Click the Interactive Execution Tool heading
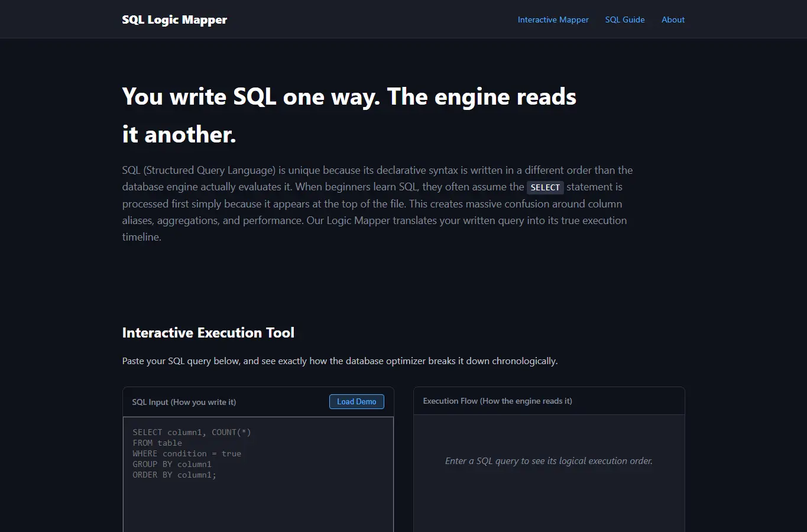The image size is (807, 532). tap(208, 333)
